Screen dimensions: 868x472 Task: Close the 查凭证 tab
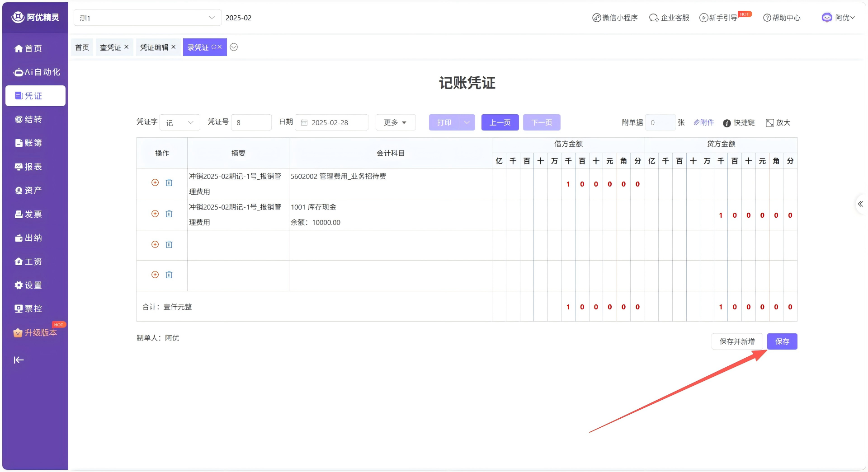point(127,47)
